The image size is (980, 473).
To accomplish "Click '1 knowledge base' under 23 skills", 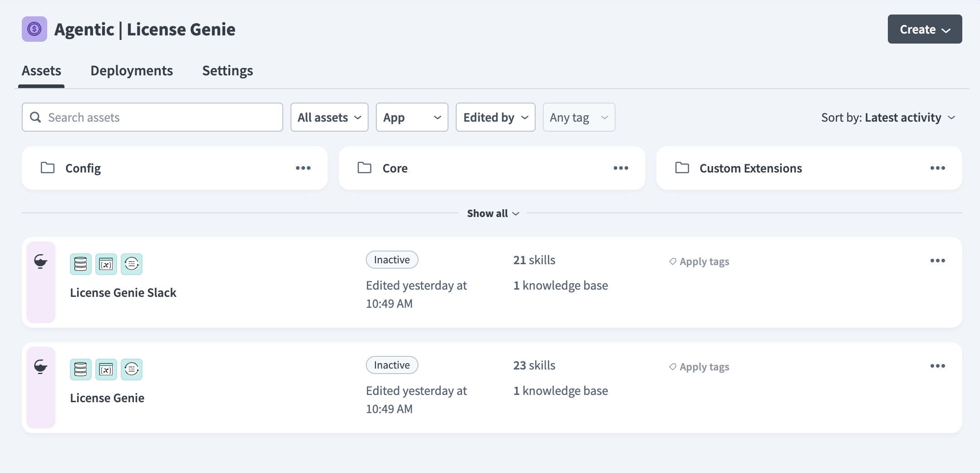I will pyautogui.click(x=561, y=391).
